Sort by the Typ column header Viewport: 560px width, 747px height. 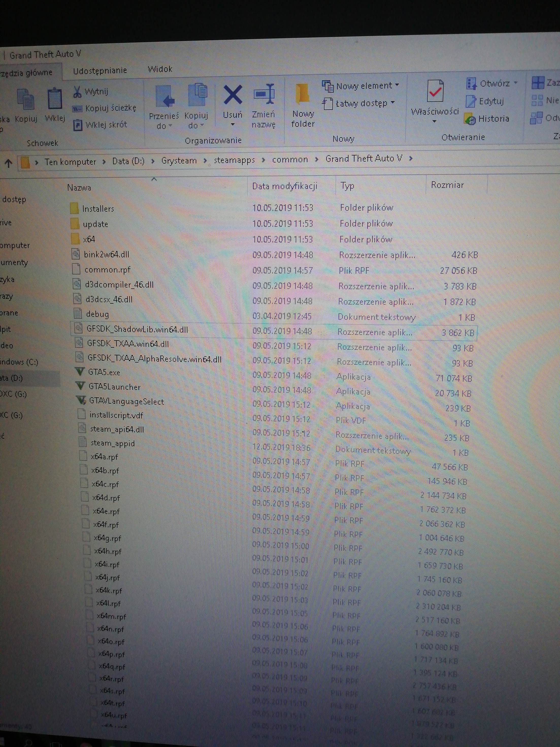point(347,186)
